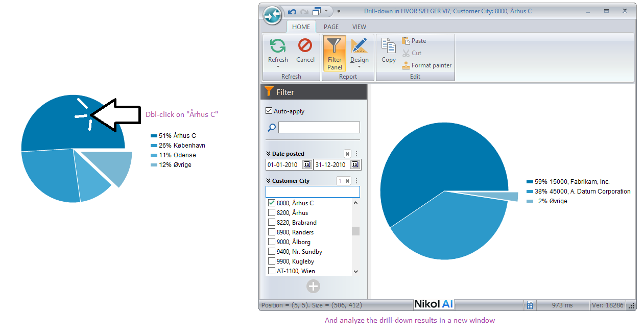Click the Design pencil-ruler icon
The height and width of the screenshot is (335, 644).
[x=359, y=45]
